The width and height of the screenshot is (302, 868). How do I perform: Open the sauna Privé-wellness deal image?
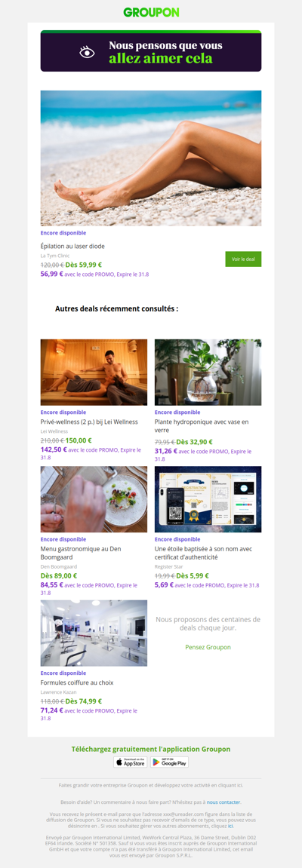(94, 372)
